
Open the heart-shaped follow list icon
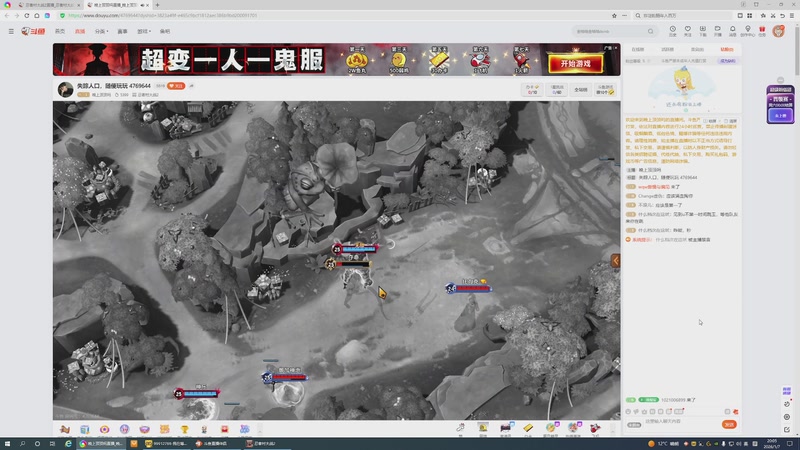[x=688, y=31]
